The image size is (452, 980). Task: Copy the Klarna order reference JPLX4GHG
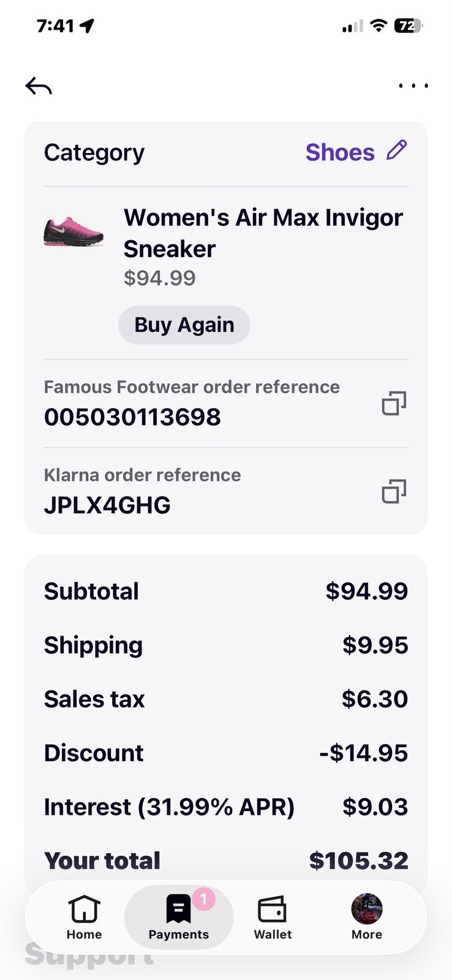point(394,491)
